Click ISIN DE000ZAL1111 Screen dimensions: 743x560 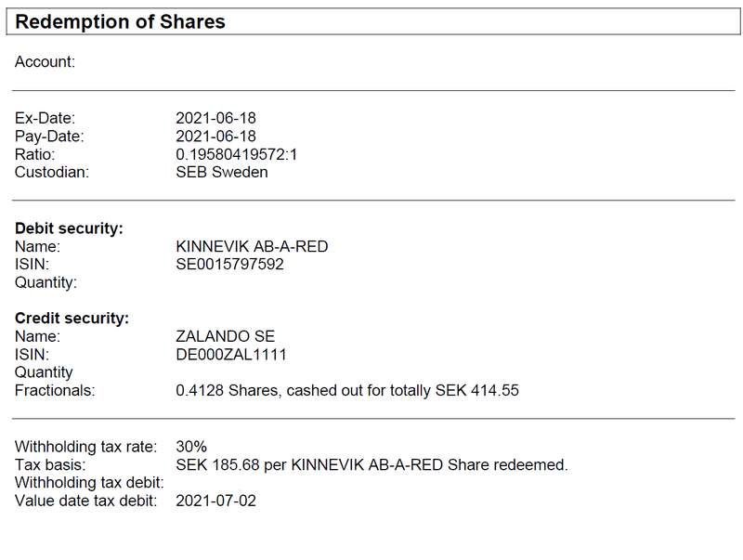coord(231,355)
